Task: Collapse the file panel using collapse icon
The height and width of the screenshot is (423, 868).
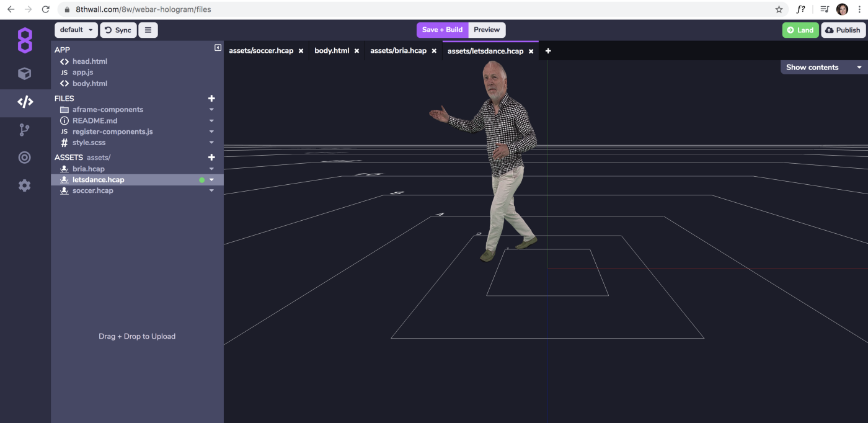Action: click(x=218, y=48)
